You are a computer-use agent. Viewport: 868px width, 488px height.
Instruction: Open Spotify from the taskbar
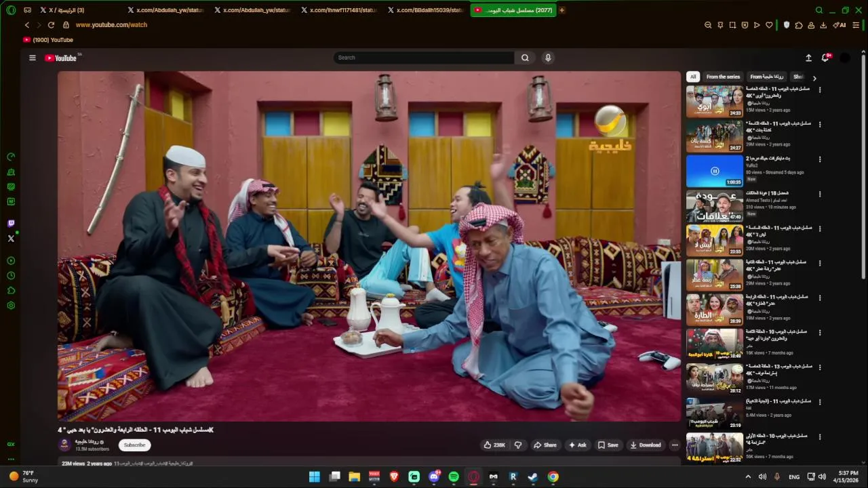454,476
